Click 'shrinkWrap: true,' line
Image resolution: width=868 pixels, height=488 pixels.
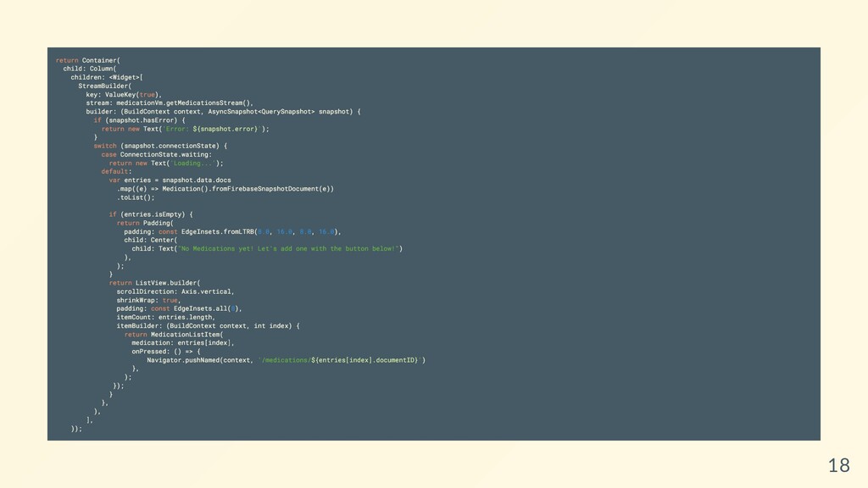tap(149, 301)
